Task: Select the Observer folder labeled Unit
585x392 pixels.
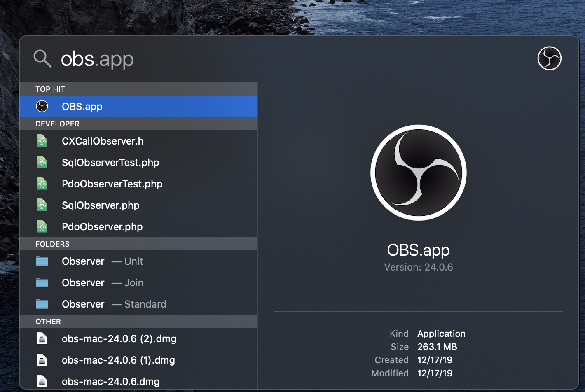Action: (138, 261)
